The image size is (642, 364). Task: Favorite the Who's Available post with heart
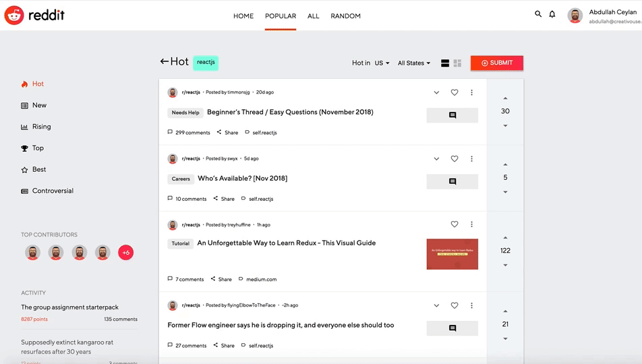coord(455,159)
